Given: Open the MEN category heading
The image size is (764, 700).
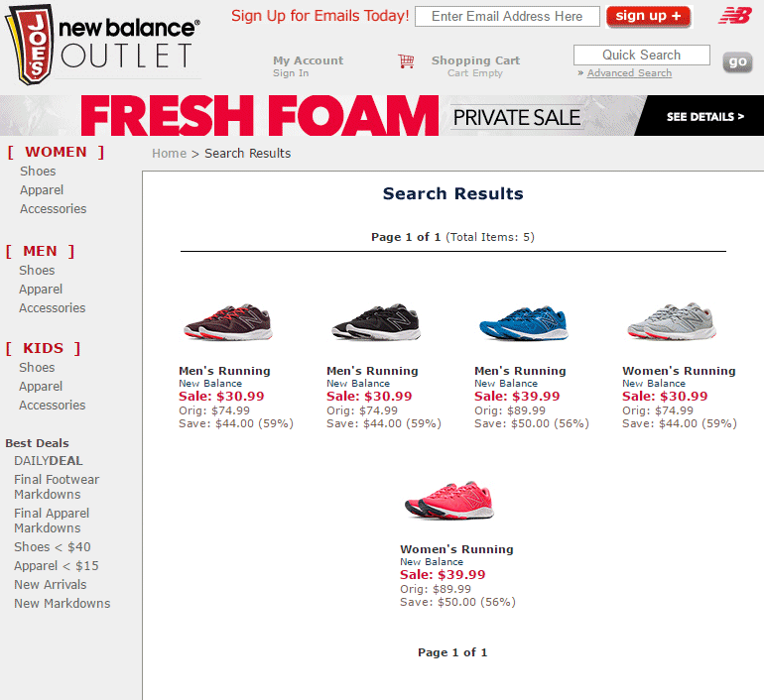Looking at the screenshot, I should click(x=40, y=251).
